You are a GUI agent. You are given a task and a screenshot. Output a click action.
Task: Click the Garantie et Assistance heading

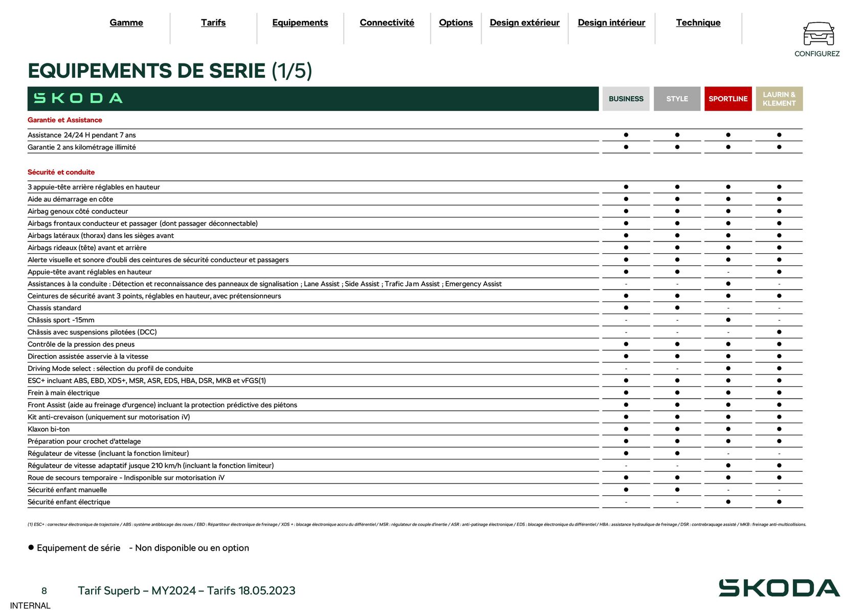65,120
